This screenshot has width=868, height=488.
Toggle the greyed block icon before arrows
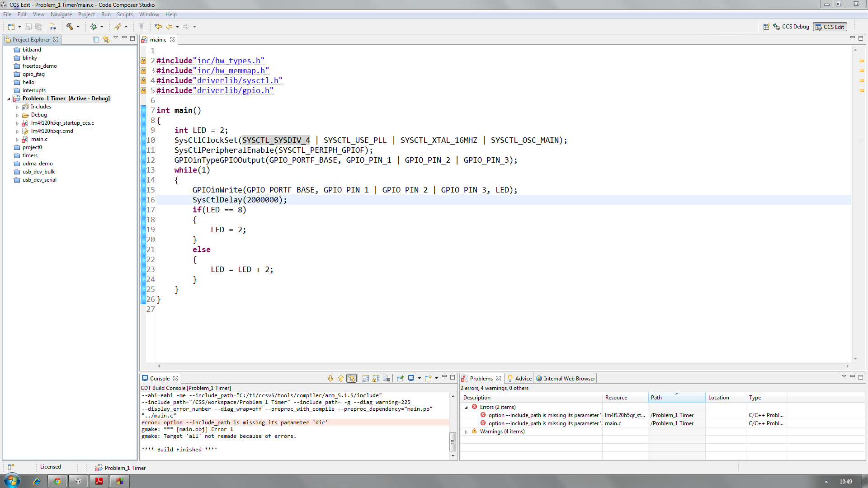point(141,27)
